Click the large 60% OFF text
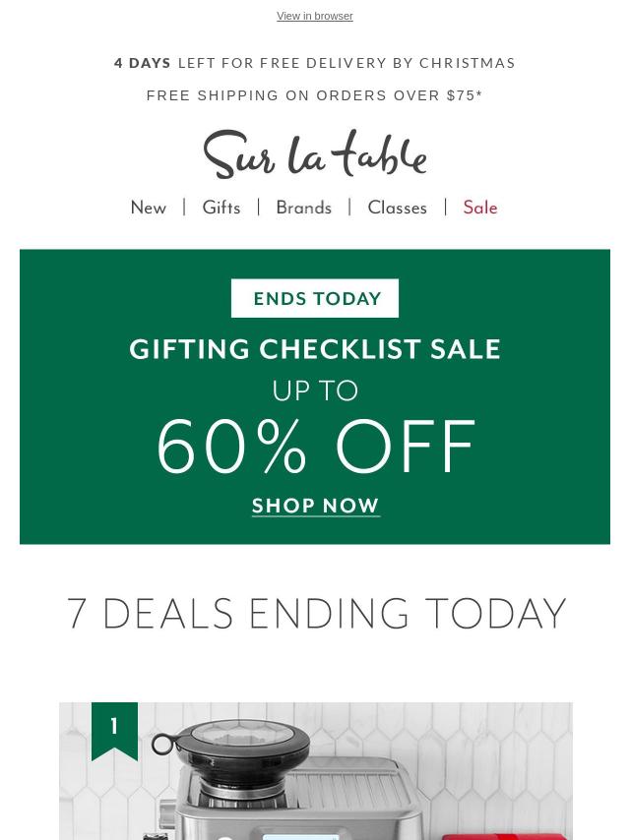The height and width of the screenshot is (840, 630). [315, 448]
